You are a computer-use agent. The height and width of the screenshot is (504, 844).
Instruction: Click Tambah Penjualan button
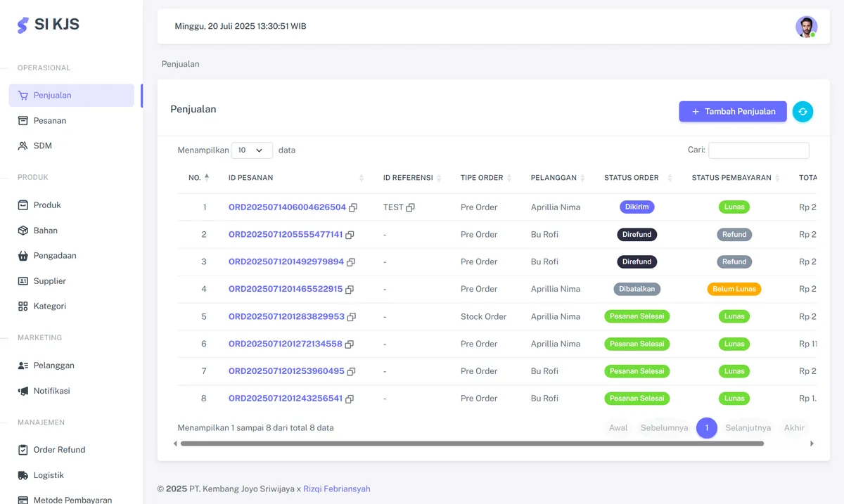732,112
